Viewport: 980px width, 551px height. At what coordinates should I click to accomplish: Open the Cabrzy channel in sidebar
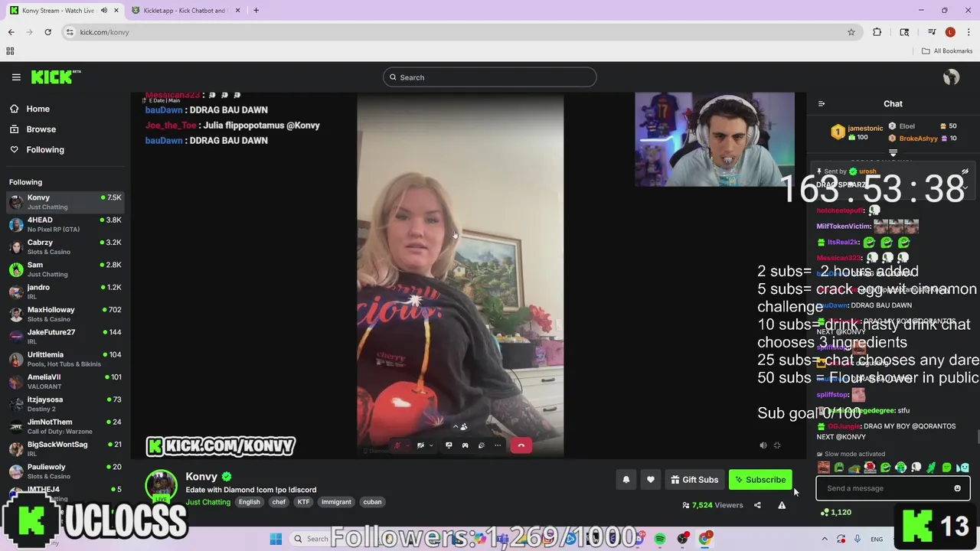(65, 246)
